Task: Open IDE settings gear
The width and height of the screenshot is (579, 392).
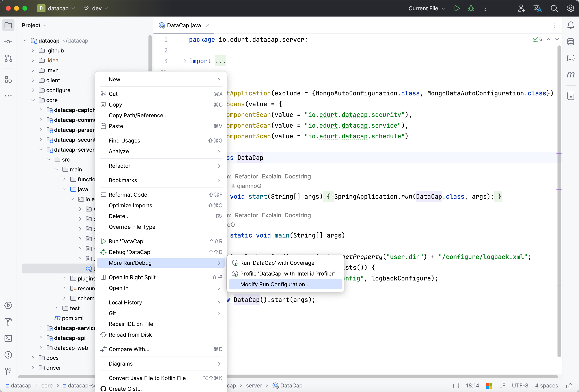Action: [571, 8]
